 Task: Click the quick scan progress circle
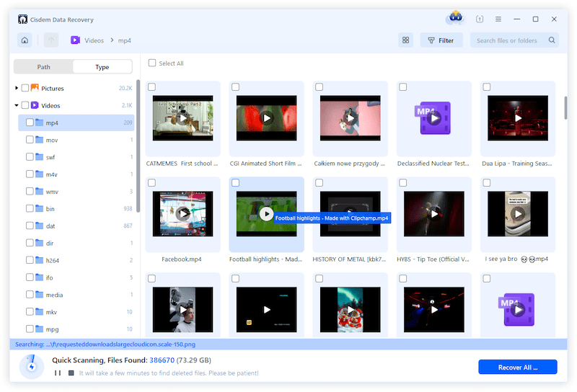point(32,366)
